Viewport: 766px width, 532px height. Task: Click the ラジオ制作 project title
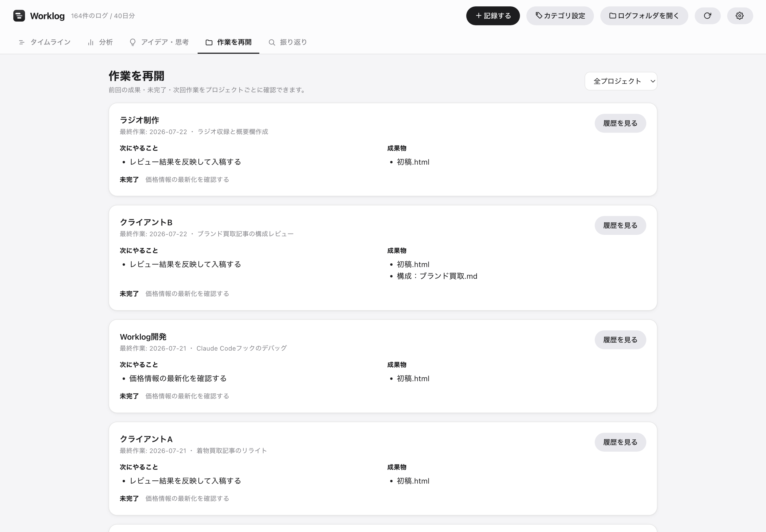click(x=139, y=120)
